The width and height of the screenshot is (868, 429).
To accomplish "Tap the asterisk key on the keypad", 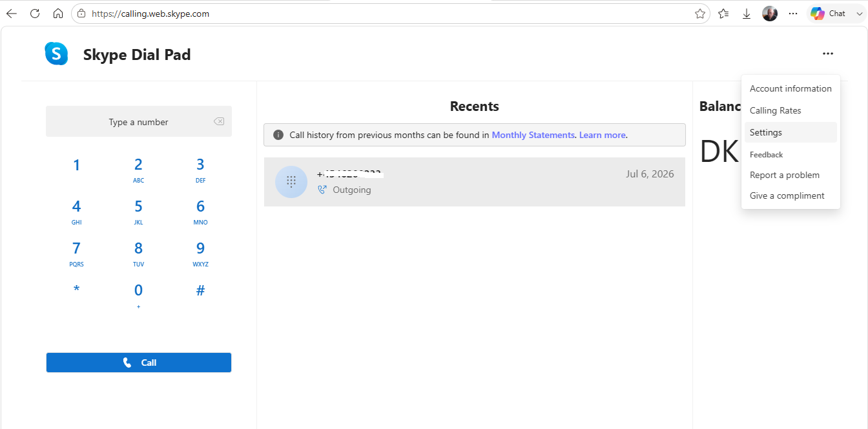I will point(76,290).
